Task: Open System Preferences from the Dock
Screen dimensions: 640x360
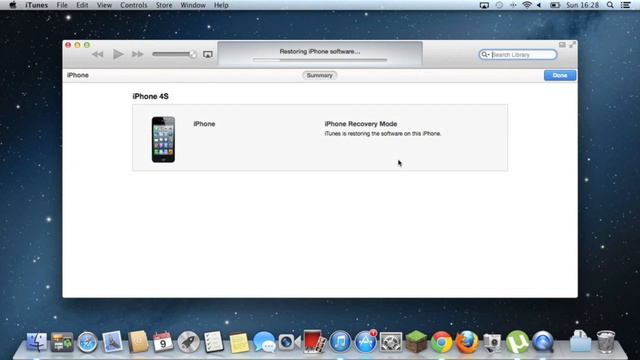Action: pos(391,342)
